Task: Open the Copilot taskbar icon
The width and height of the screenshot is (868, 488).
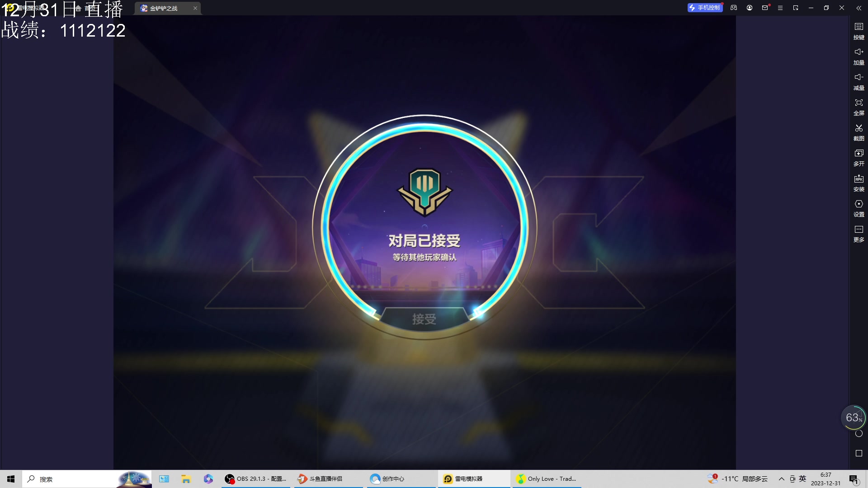Action: tap(208, 479)
